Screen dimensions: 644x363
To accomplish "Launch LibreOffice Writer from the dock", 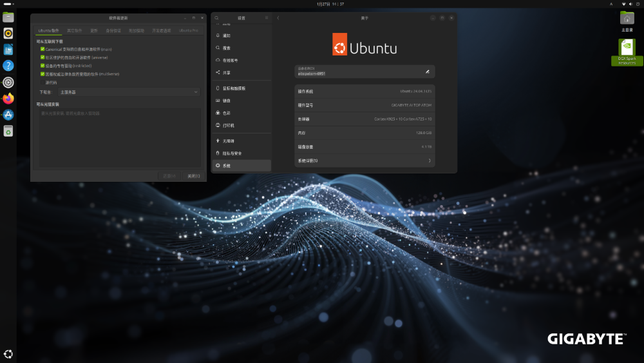I will (8, 50).
